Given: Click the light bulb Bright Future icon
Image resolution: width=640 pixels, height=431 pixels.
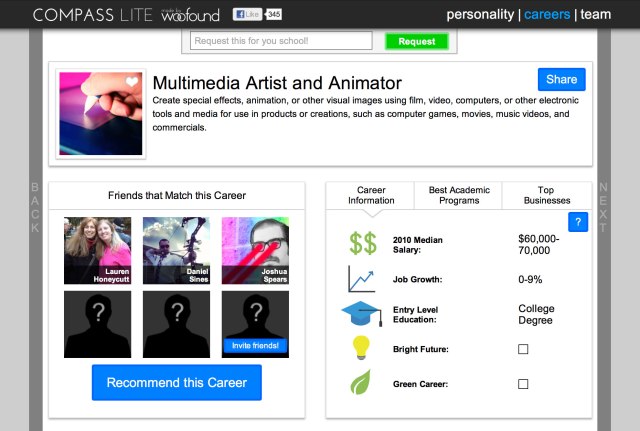Looking at the screenshot, I should tap(361, 349).
